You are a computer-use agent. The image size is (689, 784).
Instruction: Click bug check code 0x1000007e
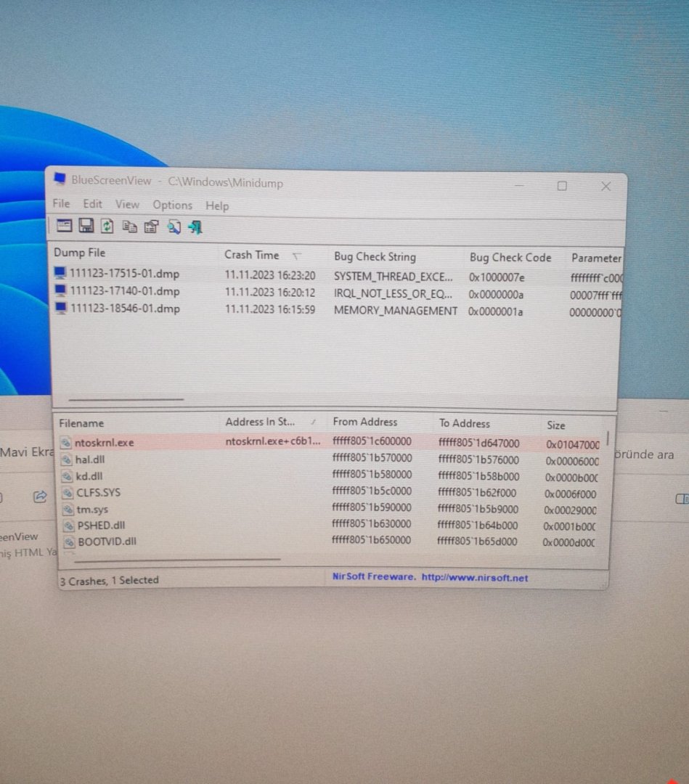497,277
